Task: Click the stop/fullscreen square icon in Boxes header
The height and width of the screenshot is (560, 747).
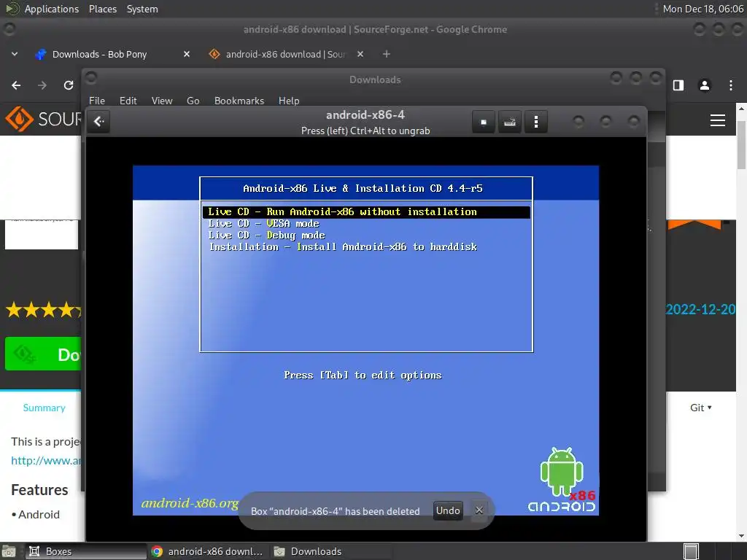Action: point(484,122)
